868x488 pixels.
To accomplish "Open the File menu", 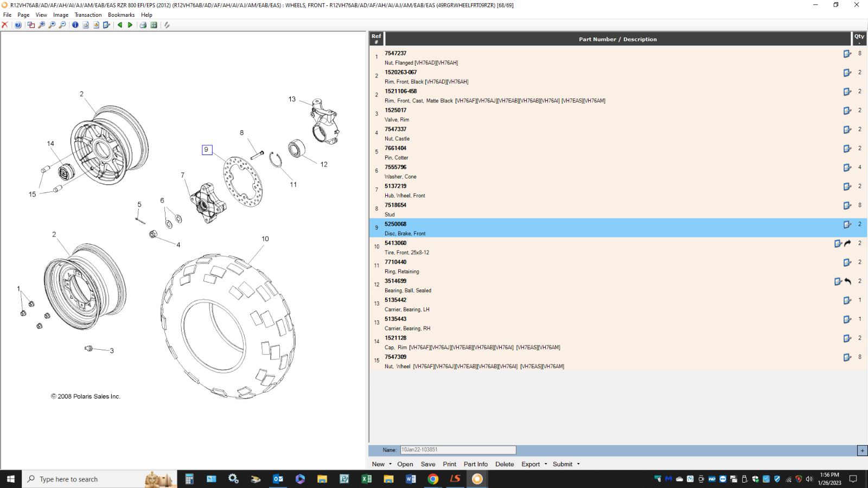I will [7, 15].
